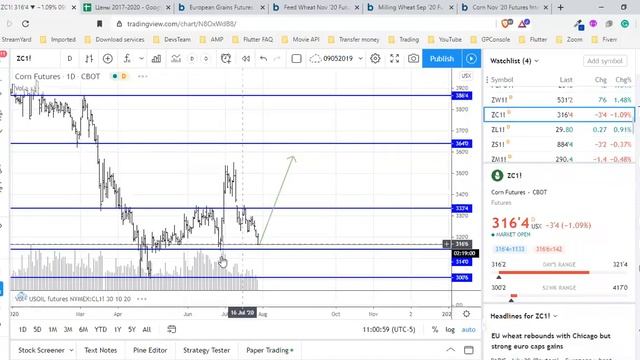640x360 pixels.
Task: Click the 11:00:59 (UTC-5) timezone button
Action: tap(388, 329)
